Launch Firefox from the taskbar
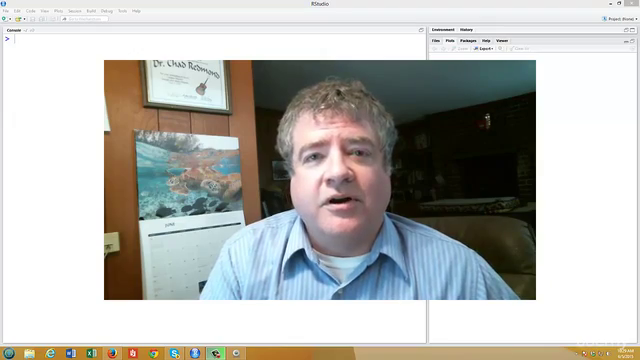Image resolution: width=640 pixels, height=360 pixels. (x=112, y=353)
